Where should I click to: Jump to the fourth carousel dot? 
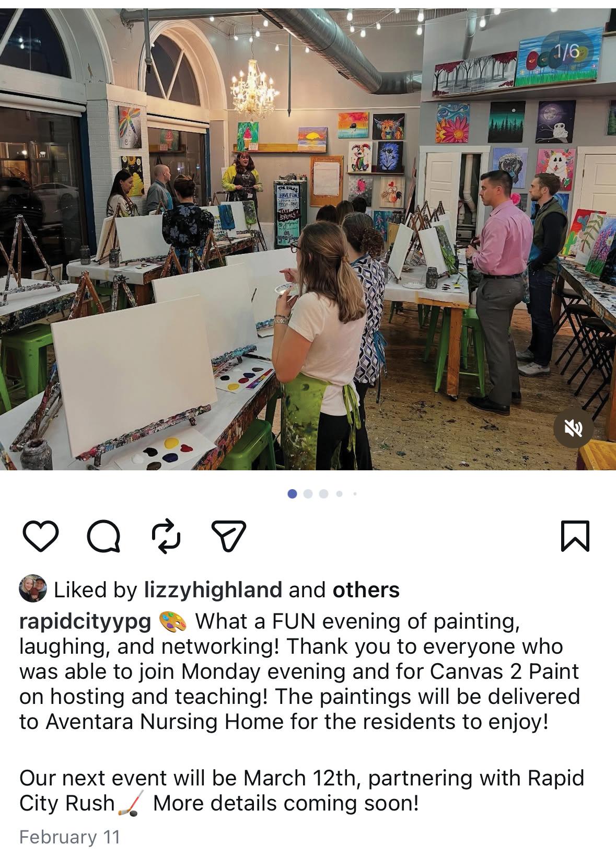tap(340, 493)
